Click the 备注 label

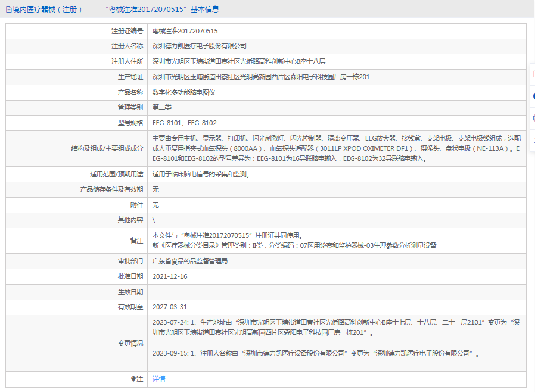pyautogui.click(x=136, y=241)
